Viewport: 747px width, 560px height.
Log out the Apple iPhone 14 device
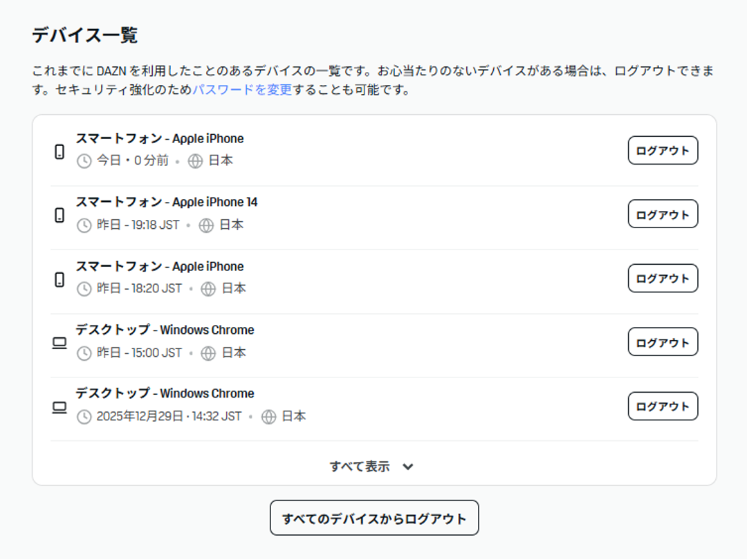663,214
